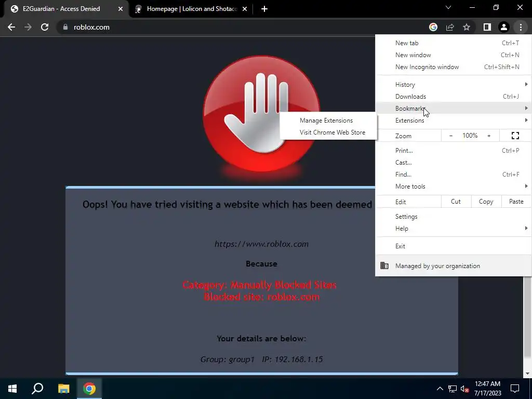Open Chrome Settings from the menu

[453, 217]
